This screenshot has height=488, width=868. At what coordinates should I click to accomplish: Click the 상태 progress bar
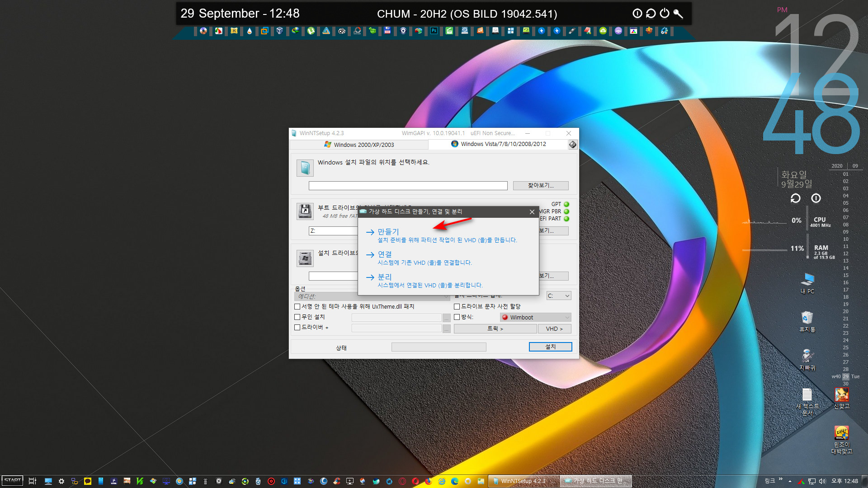click(439, 347)
